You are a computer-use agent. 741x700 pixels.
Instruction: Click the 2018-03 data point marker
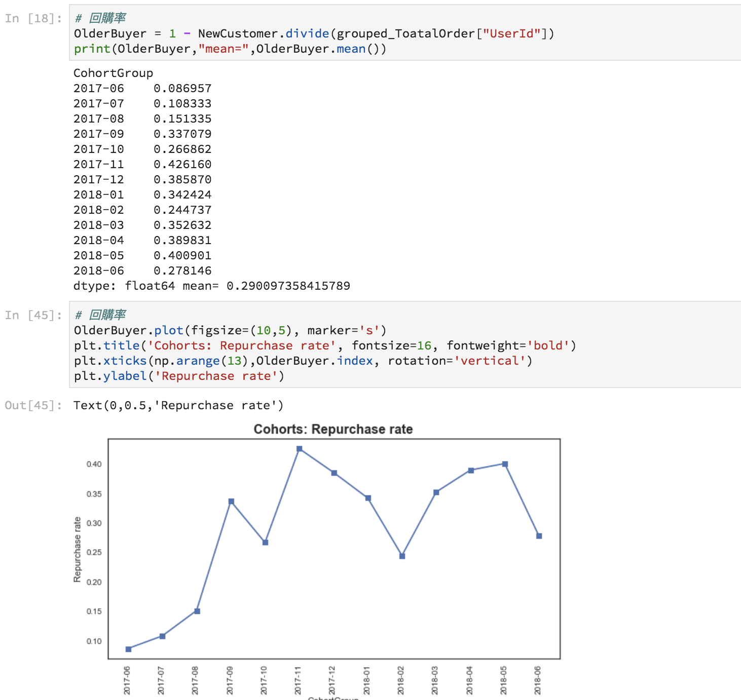pyautogui.click(x=436, y=492)
